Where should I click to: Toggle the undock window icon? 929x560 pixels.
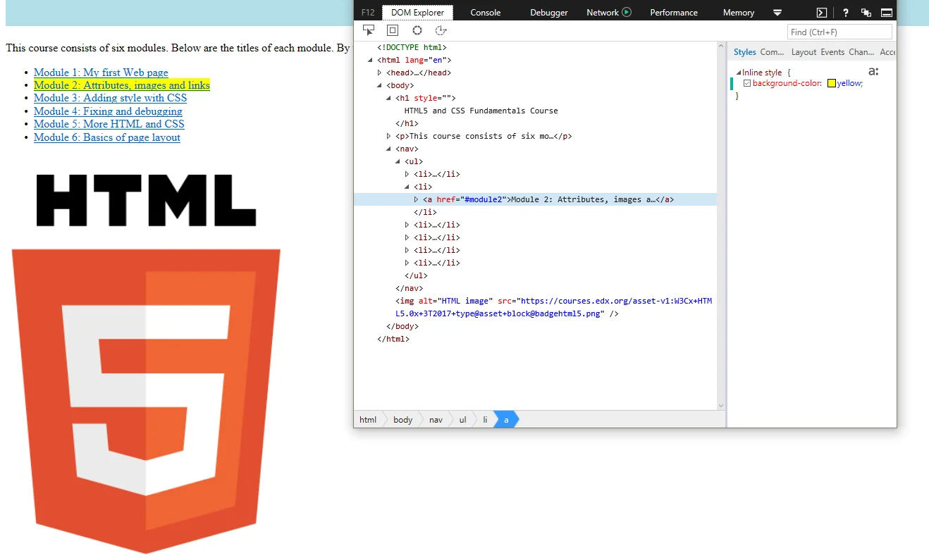pyautogui.click(x=866, y=12)
